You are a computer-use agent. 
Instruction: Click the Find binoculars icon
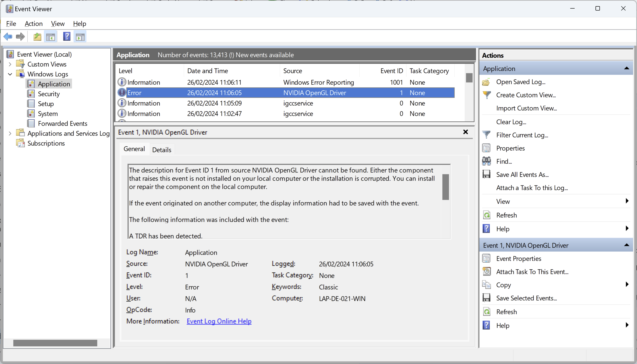point(486,161)
